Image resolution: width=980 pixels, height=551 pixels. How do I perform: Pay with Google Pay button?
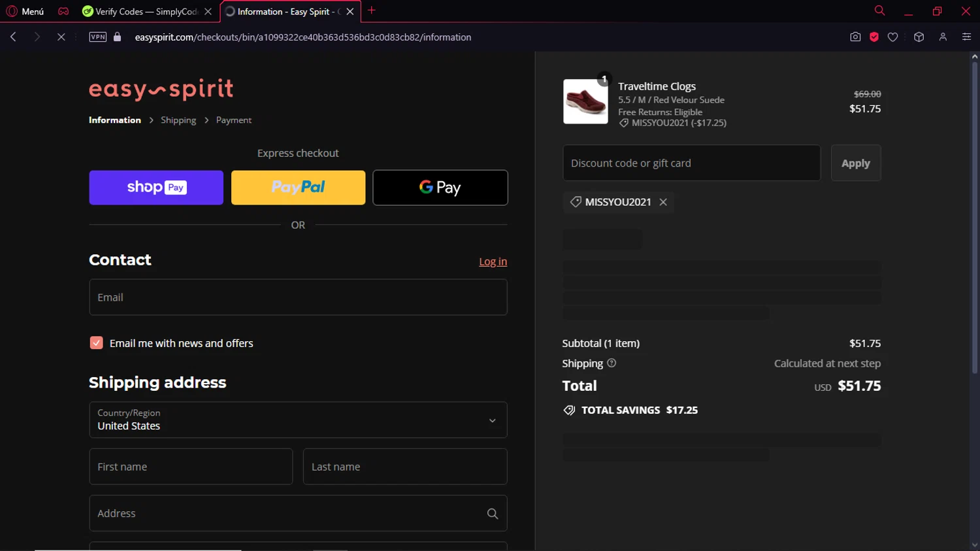(x=440, y=188)
